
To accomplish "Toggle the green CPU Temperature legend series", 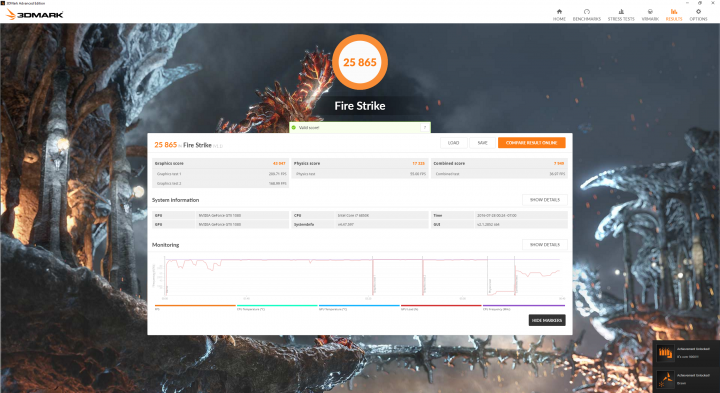I will [277, 307].
